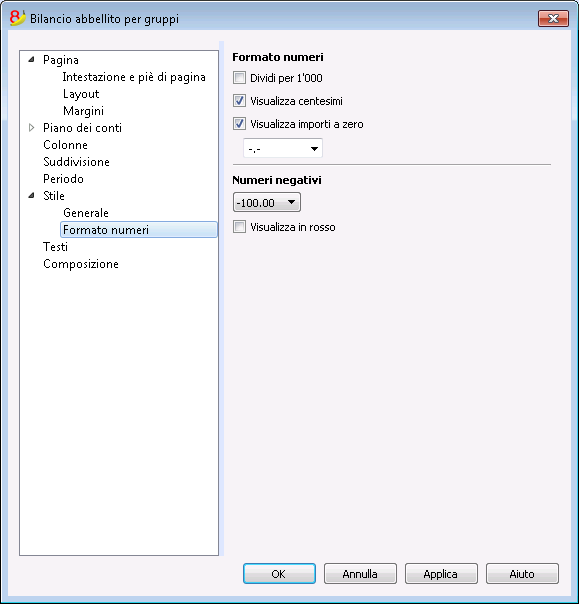
Task: Enable the Dividi per 1'000 checkbox
Action: point(239,78)
